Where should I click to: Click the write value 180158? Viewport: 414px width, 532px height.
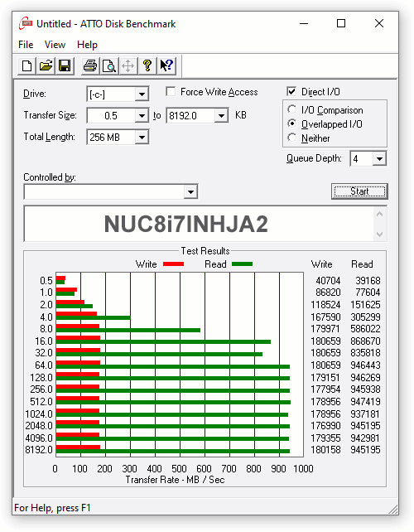pos(326,450)
